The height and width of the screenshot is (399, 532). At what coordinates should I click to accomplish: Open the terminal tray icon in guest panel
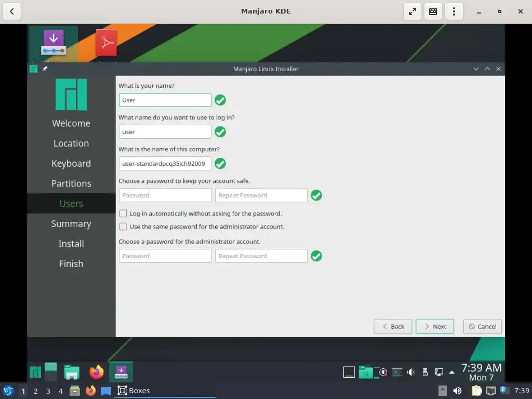[397, 372]
